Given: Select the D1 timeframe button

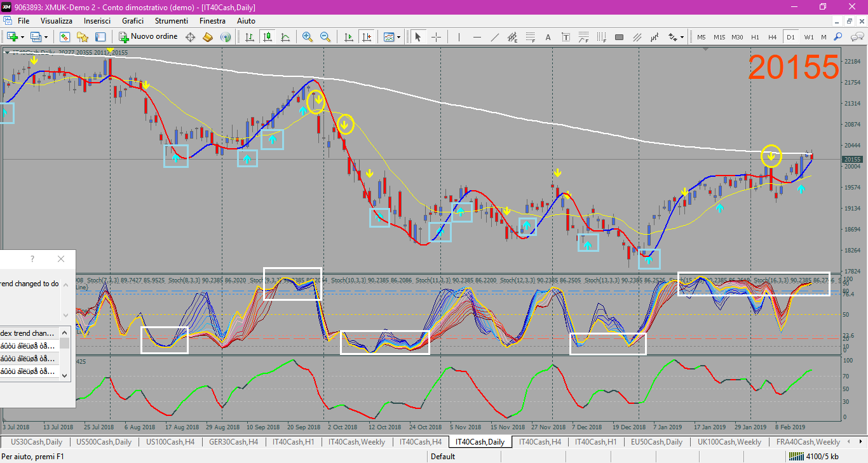Looking at the screenshot, I should [790, 37].
